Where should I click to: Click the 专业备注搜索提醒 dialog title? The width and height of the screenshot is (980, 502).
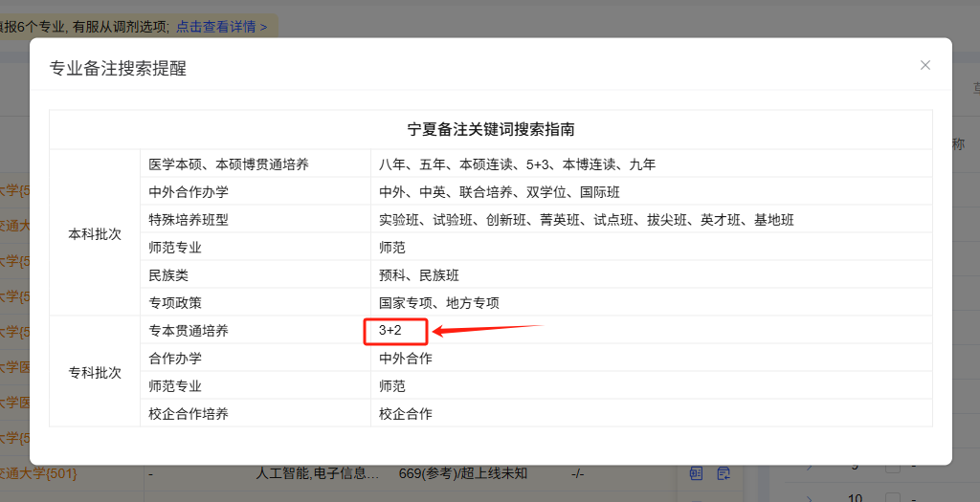click(x=118, y=68)
